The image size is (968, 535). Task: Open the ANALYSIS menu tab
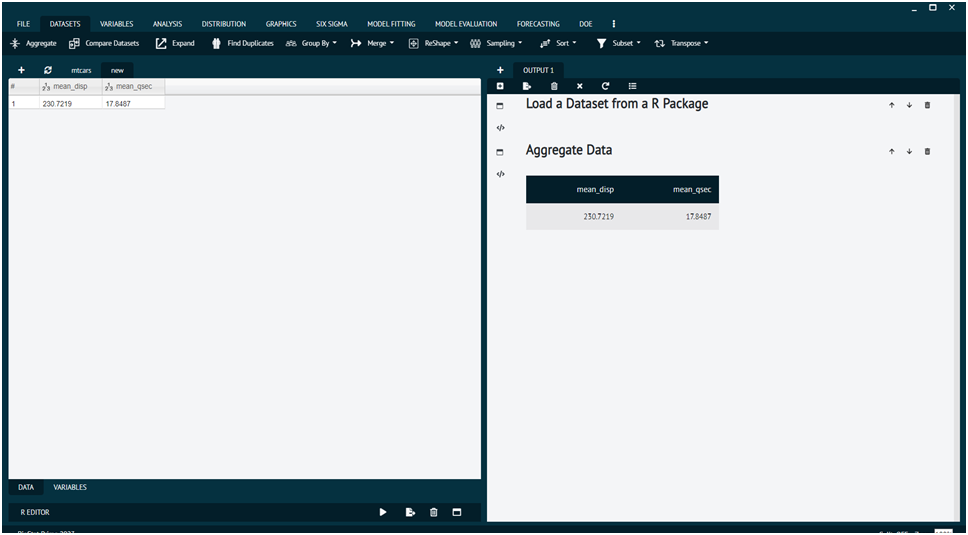click(x=167, y=23)
